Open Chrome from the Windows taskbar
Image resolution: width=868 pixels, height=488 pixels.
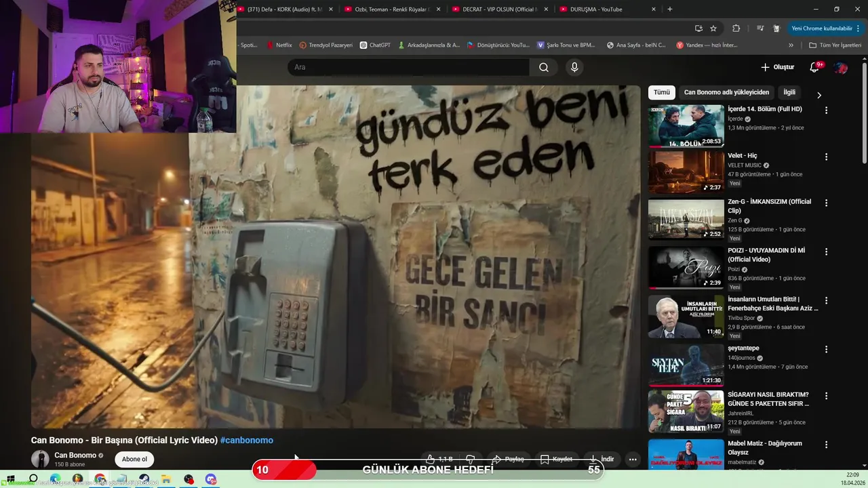click(100, 479)
